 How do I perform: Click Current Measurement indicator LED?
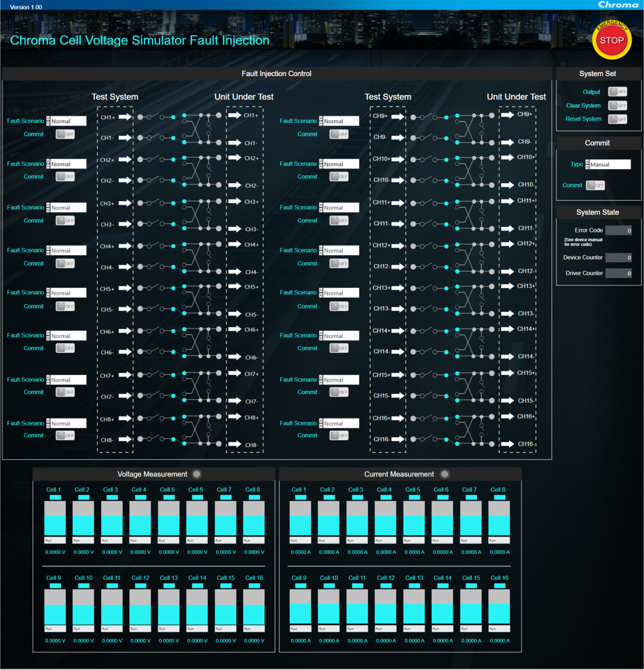click(x=445, y=474)
